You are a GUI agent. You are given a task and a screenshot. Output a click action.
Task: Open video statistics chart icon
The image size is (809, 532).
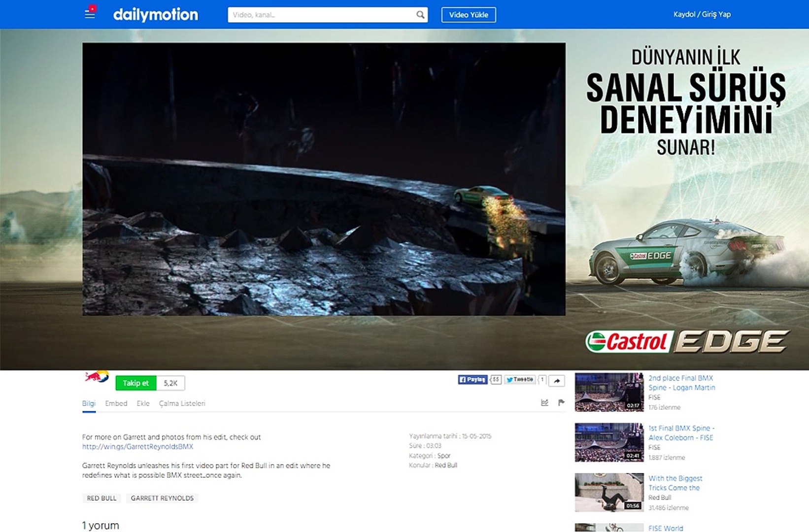click(543, 402)
